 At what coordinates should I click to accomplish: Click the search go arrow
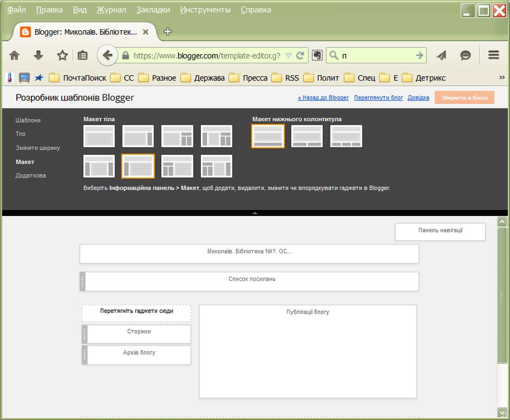point(419,55)
